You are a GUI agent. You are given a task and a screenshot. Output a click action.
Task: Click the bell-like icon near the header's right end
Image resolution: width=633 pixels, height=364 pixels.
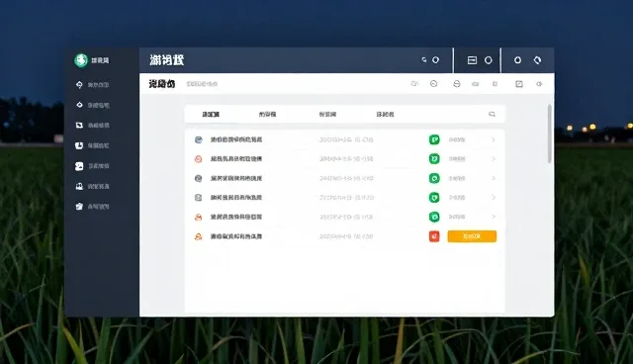pyautogui.click(x=517, y=60)
